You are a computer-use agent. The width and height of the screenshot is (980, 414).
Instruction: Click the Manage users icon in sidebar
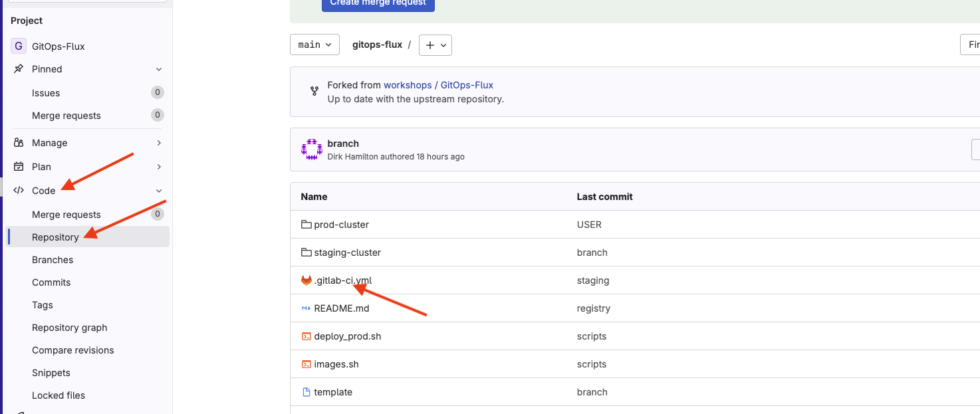point(19,143)
